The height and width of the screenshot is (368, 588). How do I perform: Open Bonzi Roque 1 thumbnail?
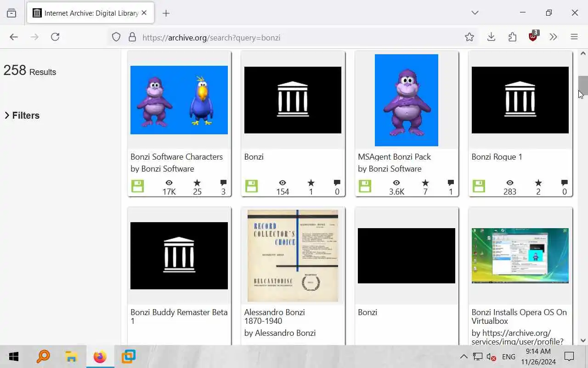tap(520, 100)
